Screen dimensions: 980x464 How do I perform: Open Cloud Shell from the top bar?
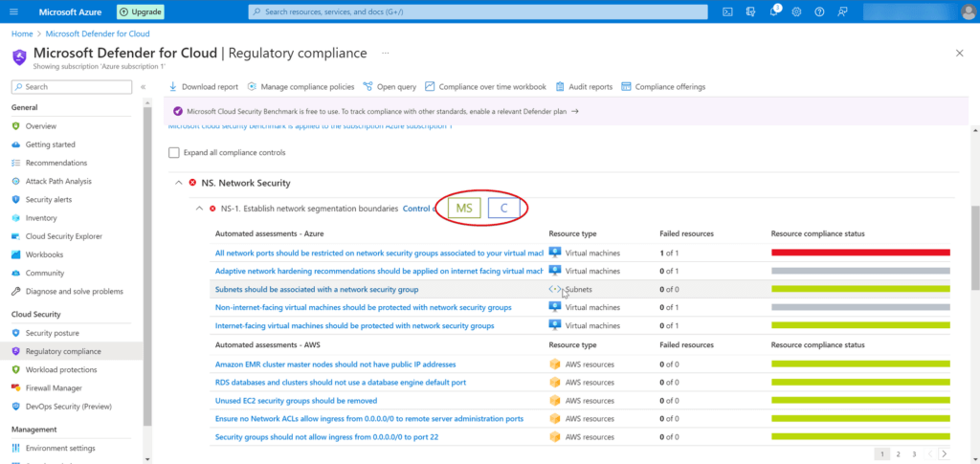tap(727, 11)
